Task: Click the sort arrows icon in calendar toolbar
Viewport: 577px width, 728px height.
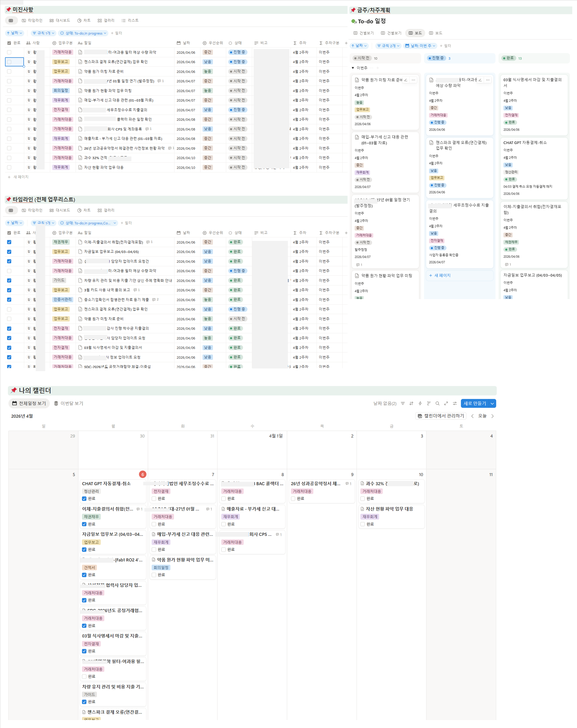Action: coord(411,404)
